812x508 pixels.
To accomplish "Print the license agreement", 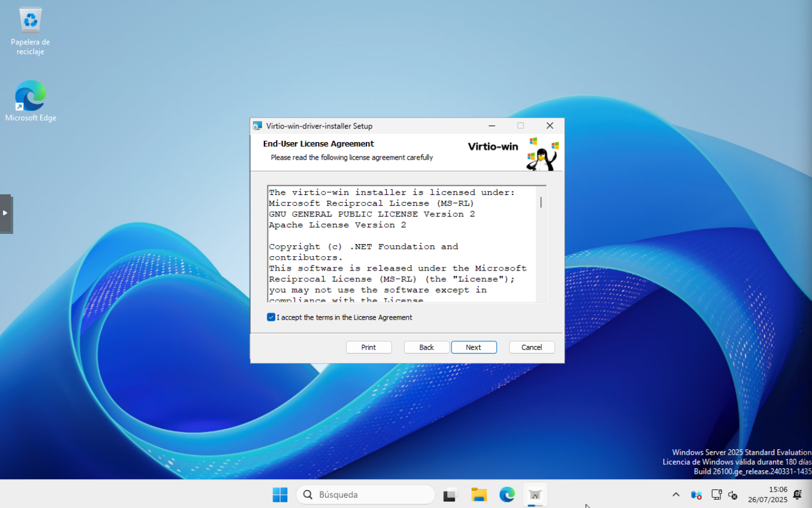I will 368,347.
